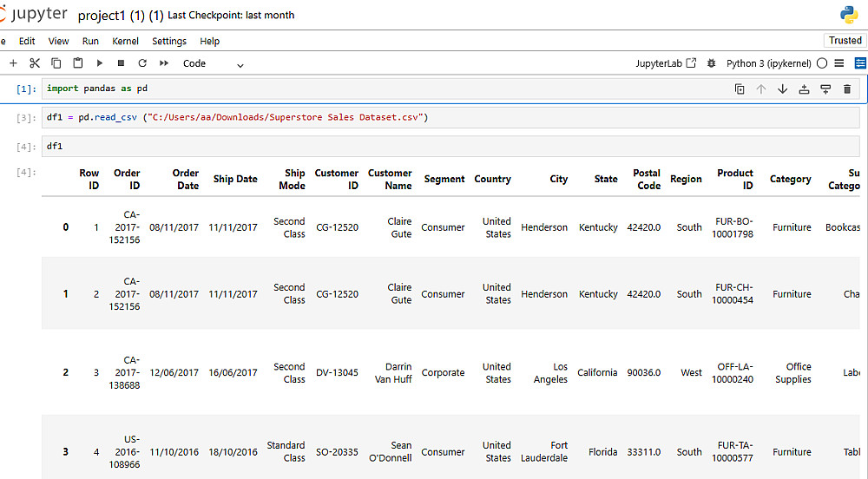Screen dimensions: 868x479
Task: Toggle the Trusted notebook indicator
Action: [845, 41]
